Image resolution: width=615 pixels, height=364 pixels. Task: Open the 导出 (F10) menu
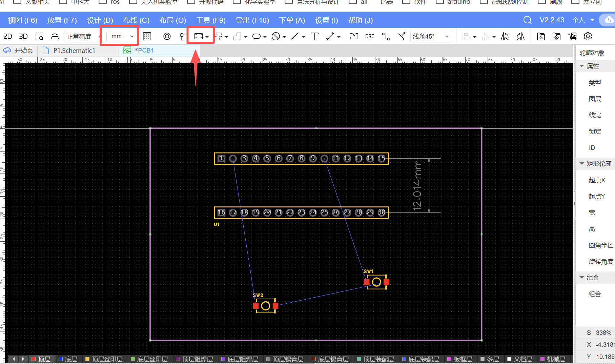(252, 20)
